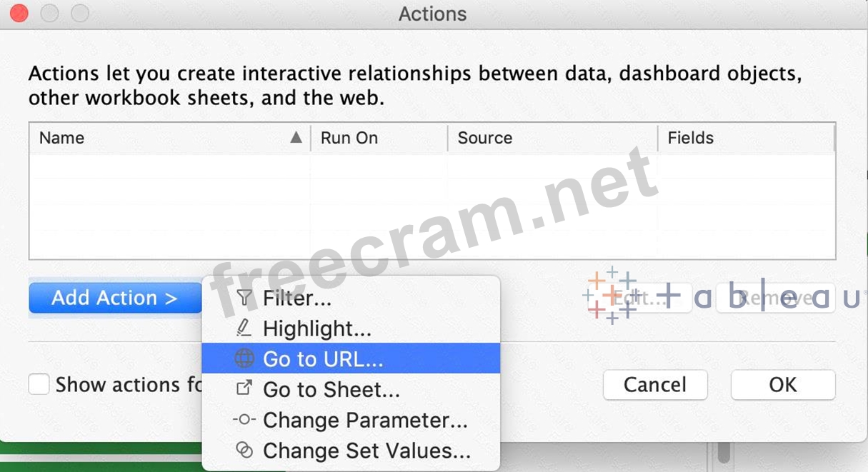Click the Name column header label

pyautogui.click(x=62, y=138)
